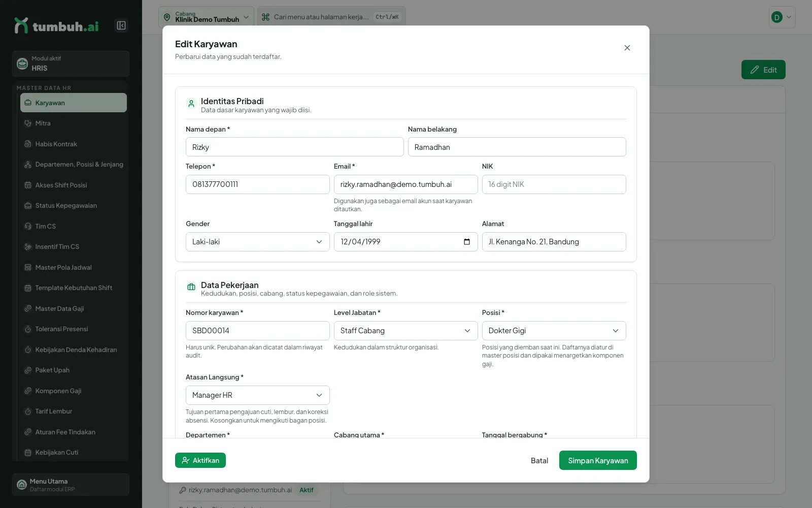The image size is (812, 508).
Task: Click the Template Kebutuhan Shift icon
Action: 28,288
